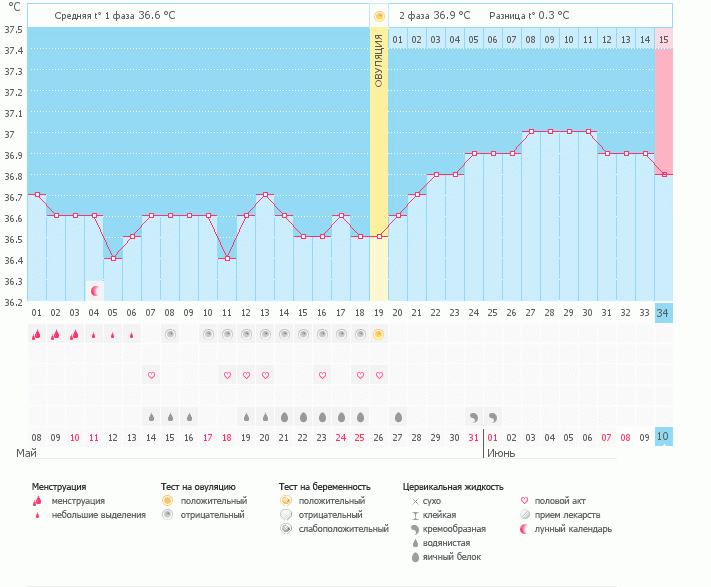Click the 36.4 temperature point on day 05
The image size is (711, 587).
[x=113, y=258]
